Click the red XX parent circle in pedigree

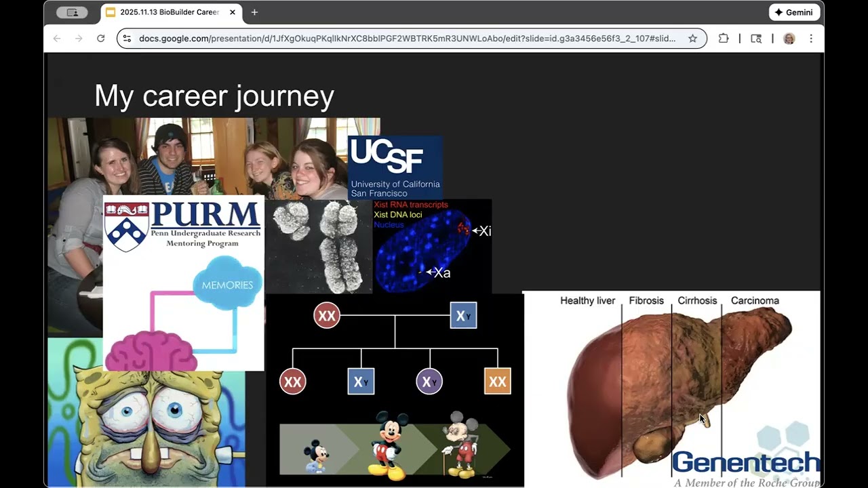[x=327, y=316]
